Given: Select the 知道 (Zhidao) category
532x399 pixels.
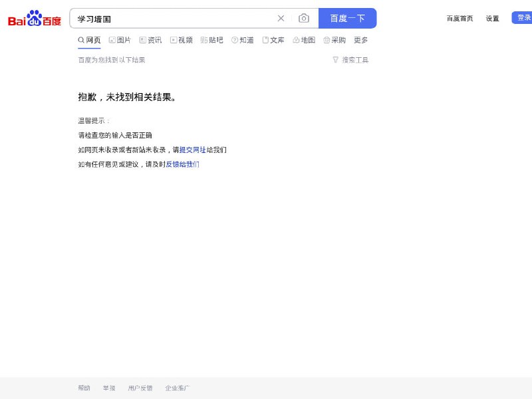Looking at the screenshot, I should click(245, 40).
